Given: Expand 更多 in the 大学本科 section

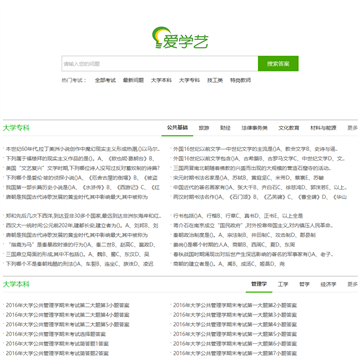Looking at the screenshot, I should click(x=352, y=284).
